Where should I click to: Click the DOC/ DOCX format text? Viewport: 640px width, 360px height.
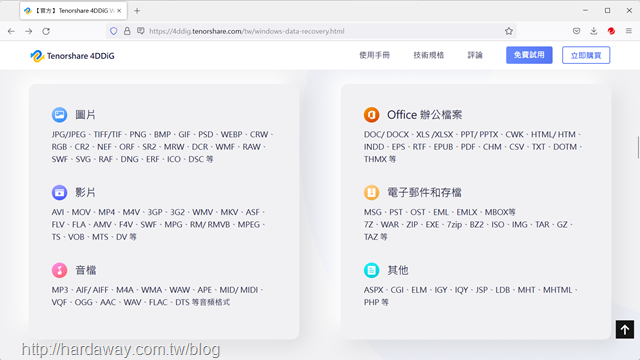tap(386, 134)
